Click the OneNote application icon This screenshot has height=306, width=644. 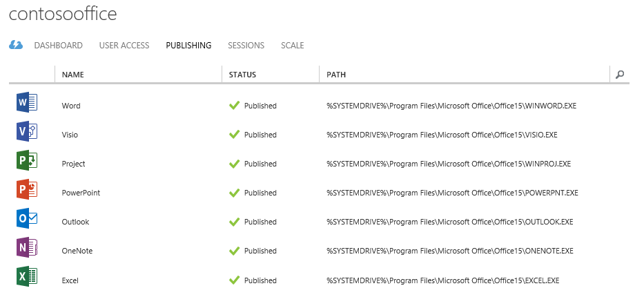click(x=27, y=248)
